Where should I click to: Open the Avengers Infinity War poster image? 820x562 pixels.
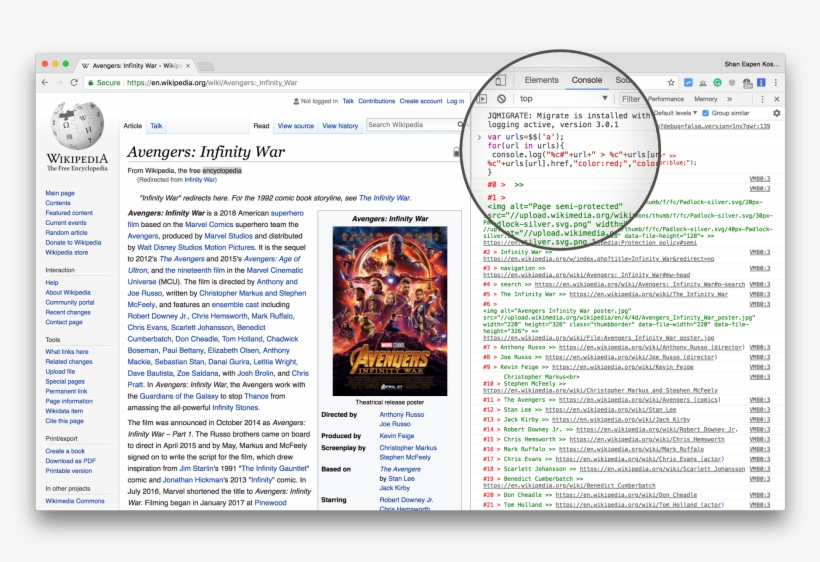[390, 311]
